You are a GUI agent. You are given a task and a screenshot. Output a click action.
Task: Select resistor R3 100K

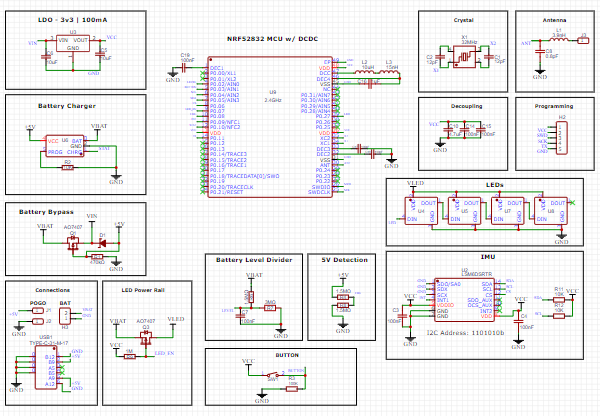tap(292, 389)
